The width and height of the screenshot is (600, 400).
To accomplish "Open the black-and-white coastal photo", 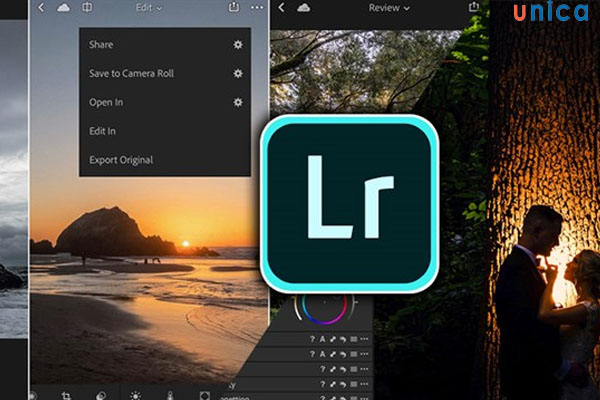I will click(x=14, y=178).
